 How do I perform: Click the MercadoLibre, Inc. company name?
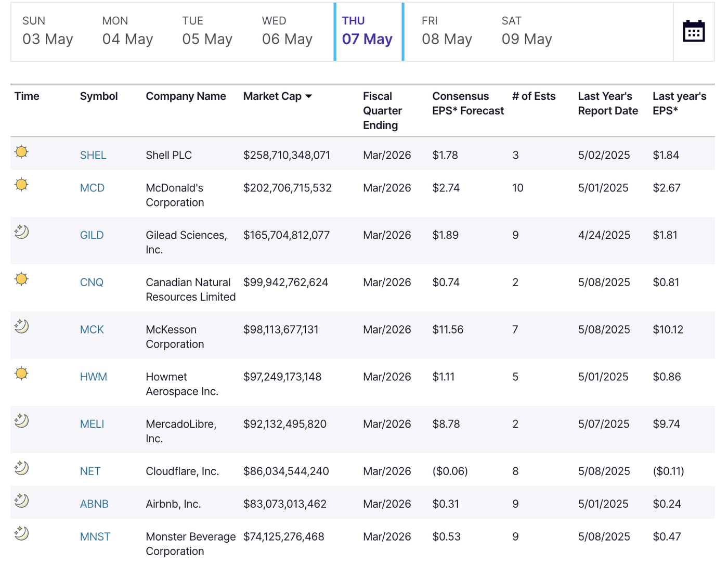181,431
